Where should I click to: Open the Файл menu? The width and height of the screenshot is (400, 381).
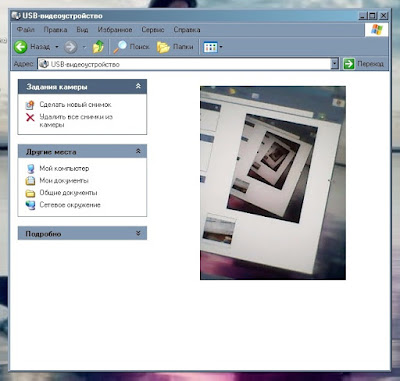pos(26,30)
